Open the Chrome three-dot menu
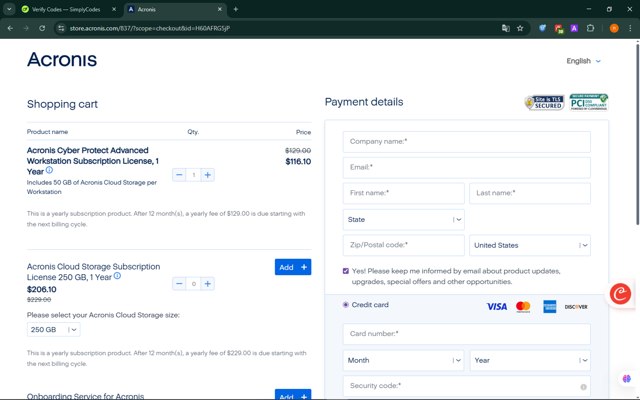 click(x=630, y=28)
